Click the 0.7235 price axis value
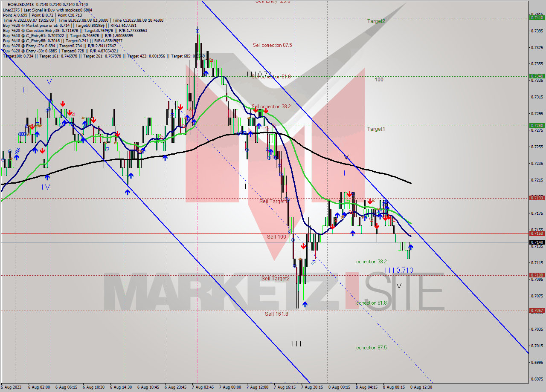 (537, 163)
